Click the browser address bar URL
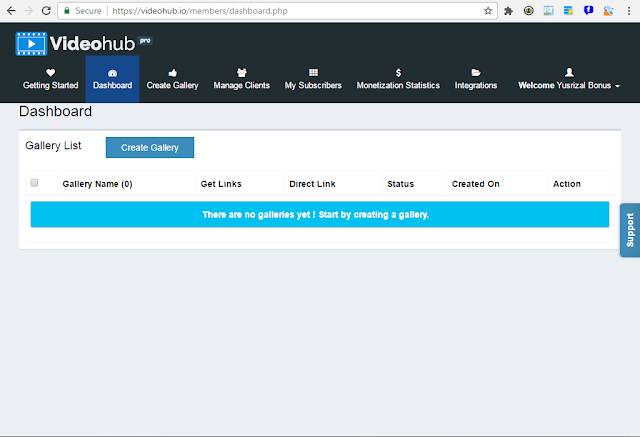This screenshot has width=640, height=437. tap(200, 11)
